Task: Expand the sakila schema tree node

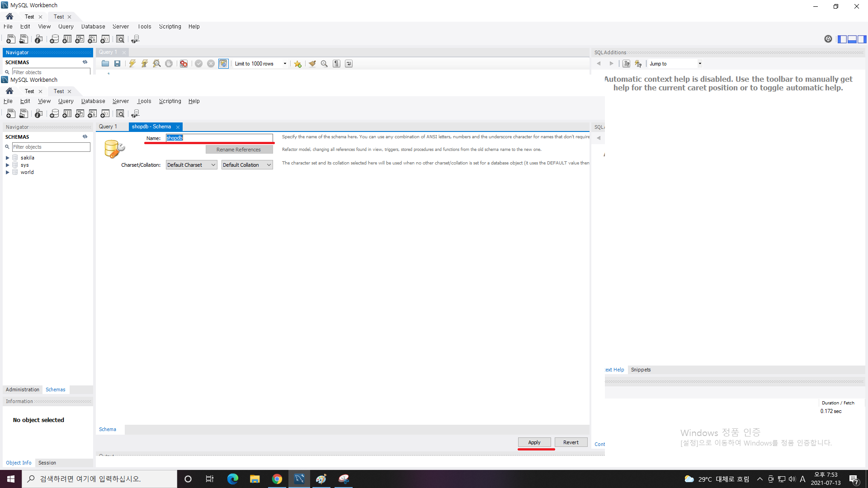Action: [x=7, y=158]
